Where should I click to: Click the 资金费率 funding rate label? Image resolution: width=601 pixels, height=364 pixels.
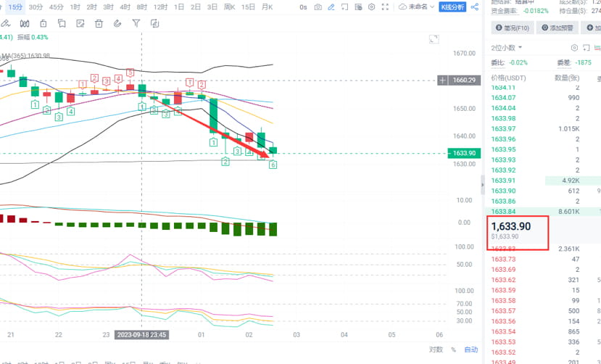tap(505, 11)
